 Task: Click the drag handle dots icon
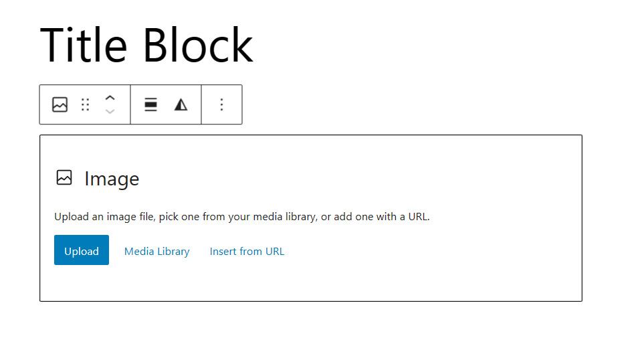point(86,105)
